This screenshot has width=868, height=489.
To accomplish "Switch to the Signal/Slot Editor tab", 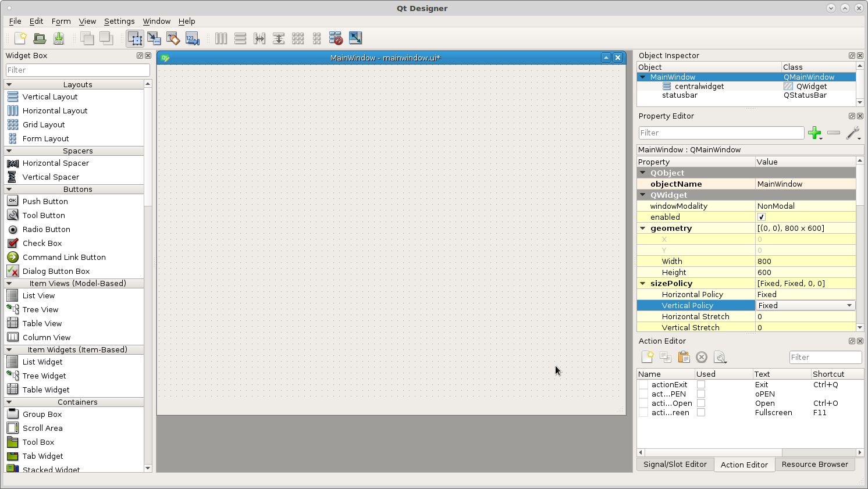I will 675,464.
